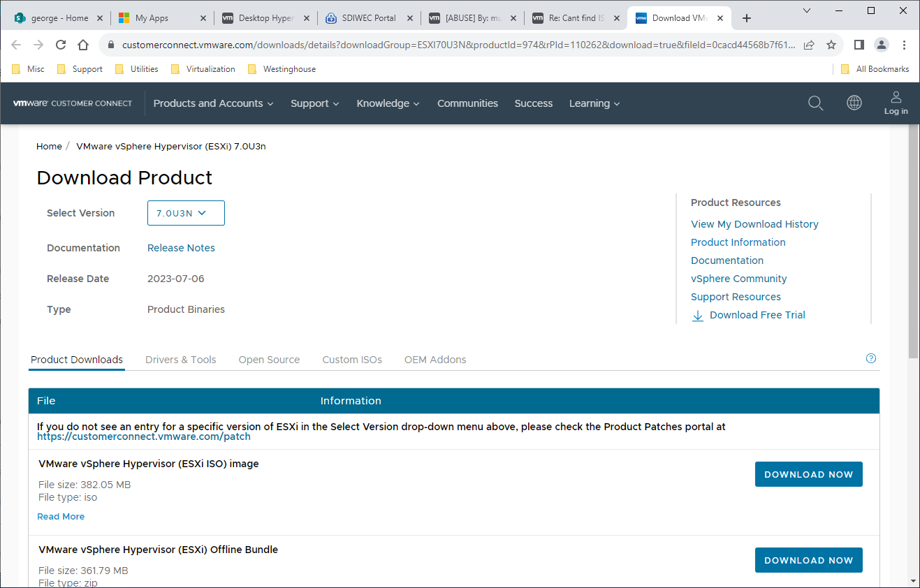Open Utilities bookmarks folder
Image resolution: width=920 pixels, height=588 pixels.
click(x=136, y=69)
